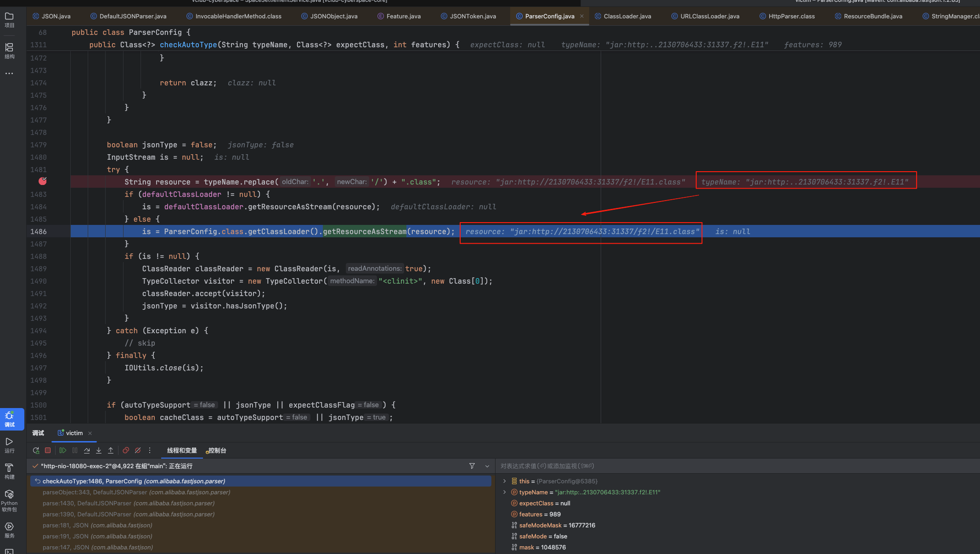Pause program execution
The image size is (980, 554).
coord(75,451)
